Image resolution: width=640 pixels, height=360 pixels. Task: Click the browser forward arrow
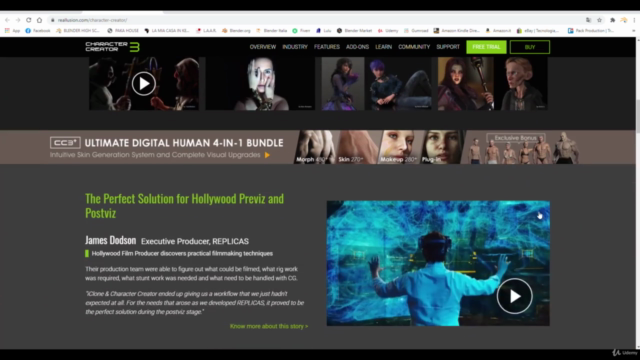click(x=18, y=20)
